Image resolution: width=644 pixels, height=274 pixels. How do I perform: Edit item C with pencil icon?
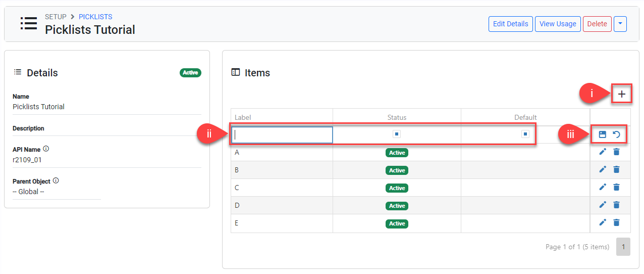[x=602, y=187]
